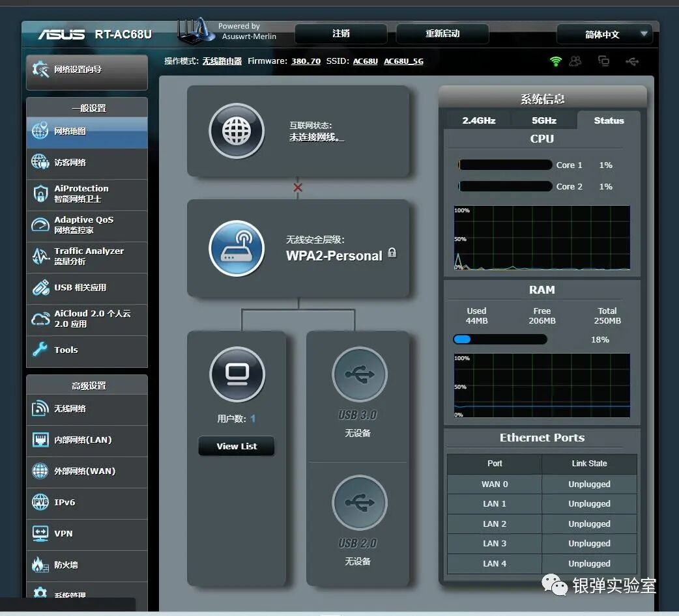679x616 pixels.
Task: Click the LAN 2 port cell
Action: coord(495,524)
